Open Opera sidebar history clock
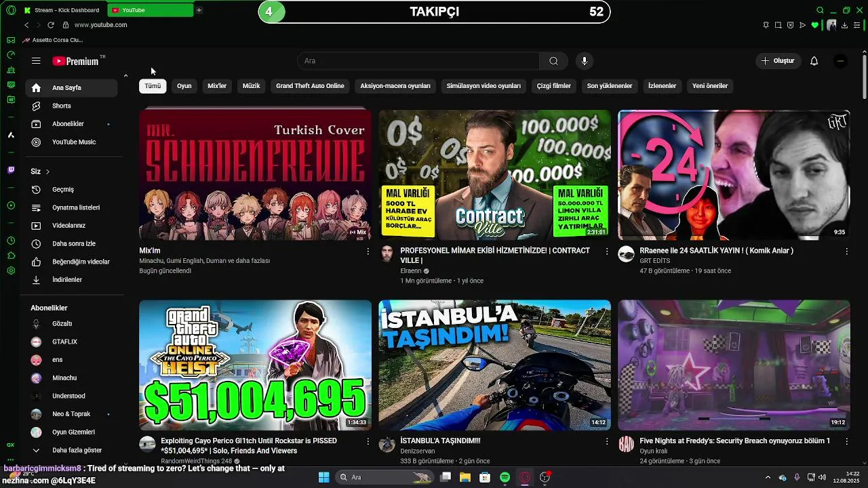The image size is (868, 488). pos(11,241)
